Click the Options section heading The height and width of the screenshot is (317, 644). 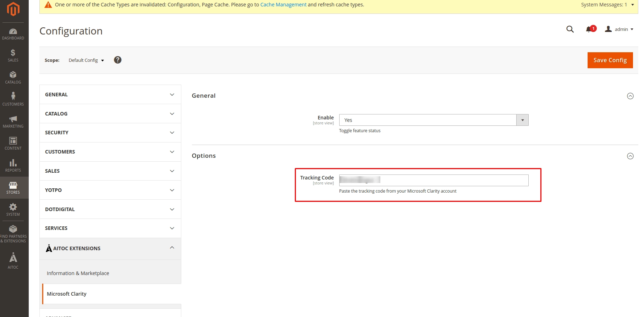pyautogui.click(x=204, y=156)
